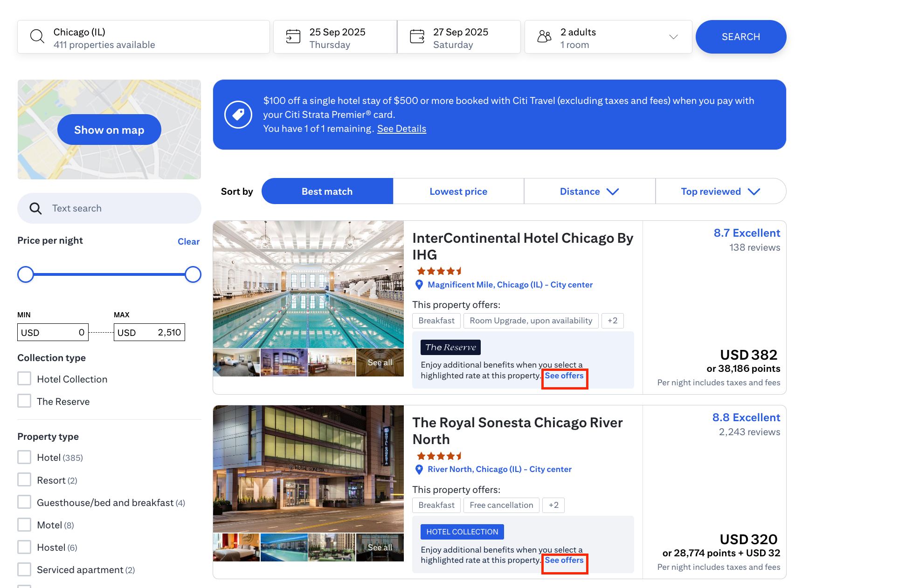Image resolution: width=899 pixels, height=588 pixels.
Task: Click the price range slider track
Action: (x=109, y=274)
